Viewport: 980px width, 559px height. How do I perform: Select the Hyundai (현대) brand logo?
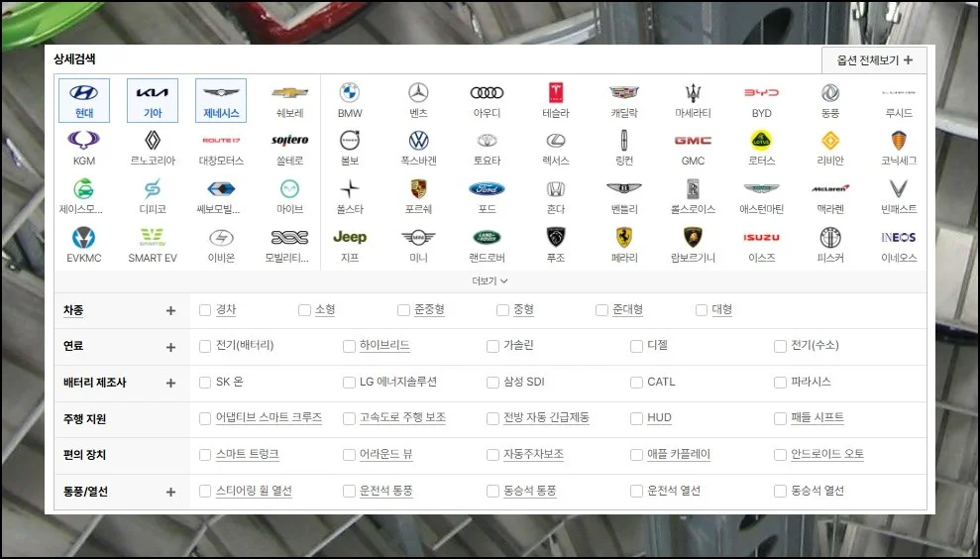tap(84, 93)
